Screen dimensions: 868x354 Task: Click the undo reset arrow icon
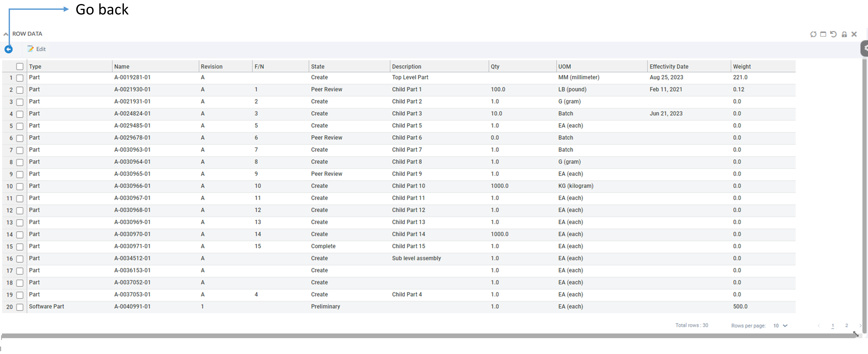[x=833, y=34]
